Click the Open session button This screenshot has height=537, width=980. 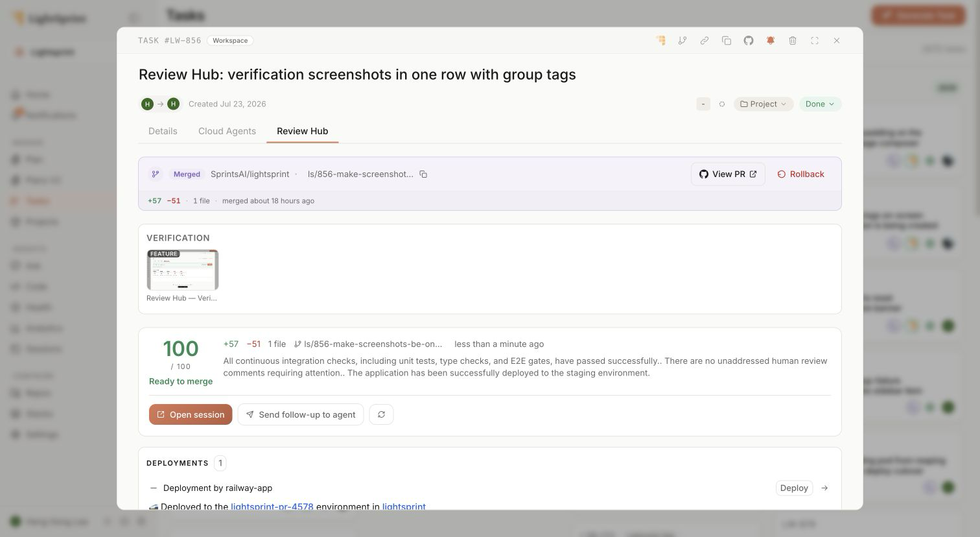tap(191, 414)
